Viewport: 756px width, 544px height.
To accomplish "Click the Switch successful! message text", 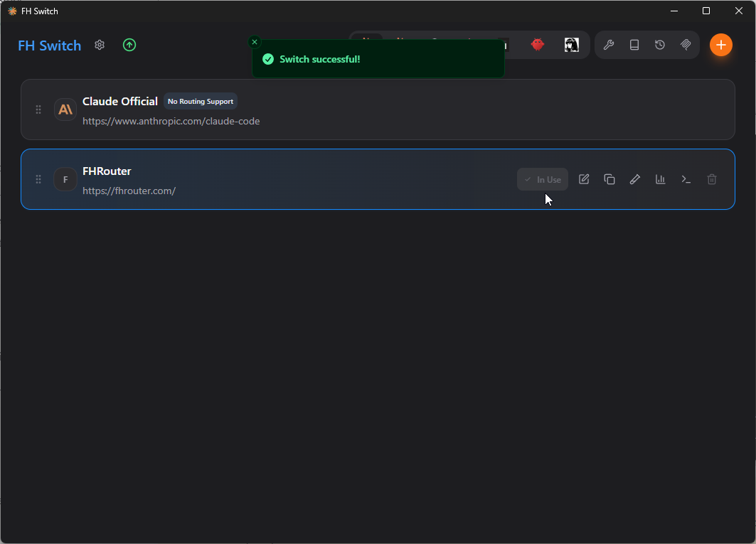I will coord(319,59).
